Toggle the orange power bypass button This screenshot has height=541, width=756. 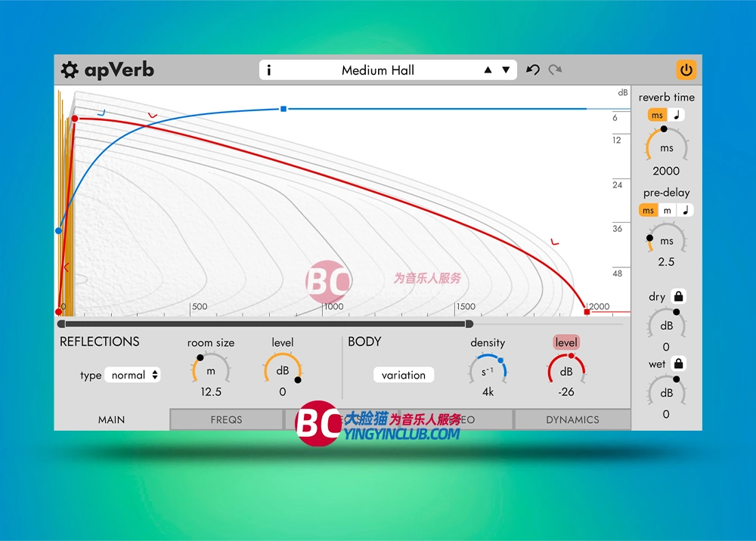click(686, 70)
